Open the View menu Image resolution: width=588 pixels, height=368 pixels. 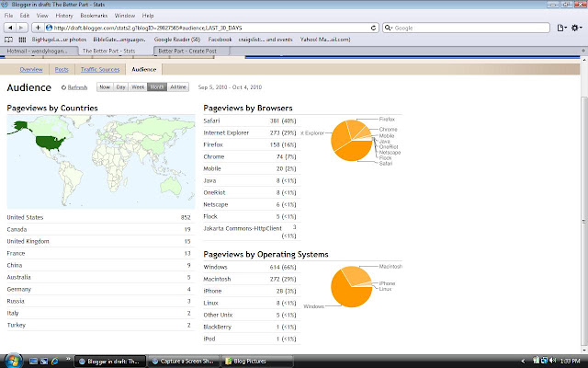pyautogui.click(x=42, y=16)
